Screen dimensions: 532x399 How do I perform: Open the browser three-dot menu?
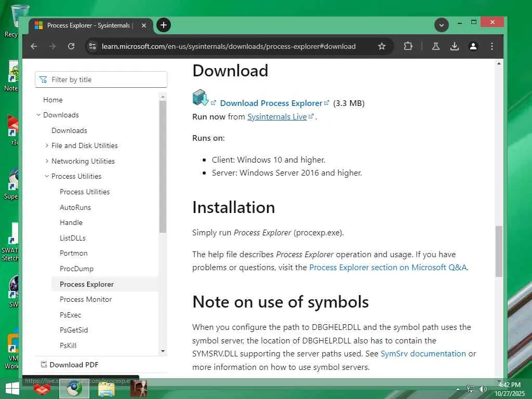(491, 46)
